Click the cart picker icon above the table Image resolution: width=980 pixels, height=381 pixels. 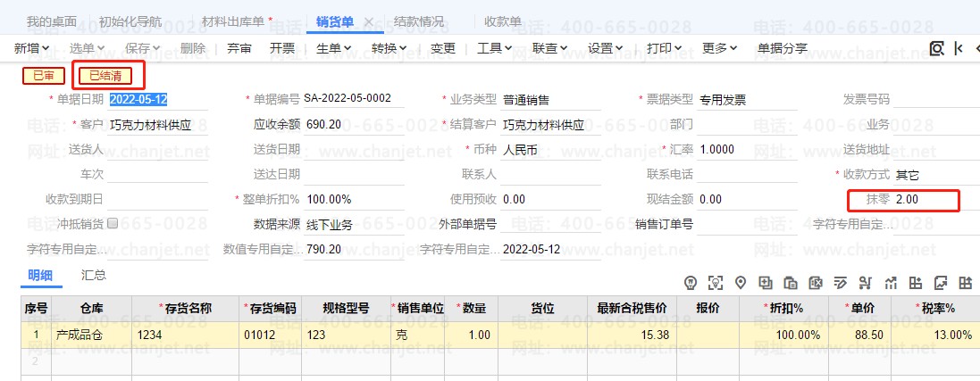click(x=866, y=283)
